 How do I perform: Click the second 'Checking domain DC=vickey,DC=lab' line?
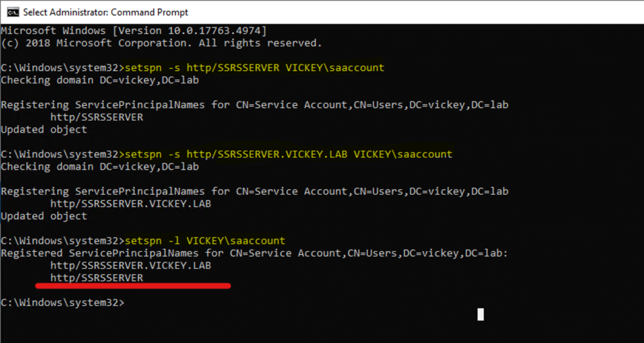click(100, 166)
